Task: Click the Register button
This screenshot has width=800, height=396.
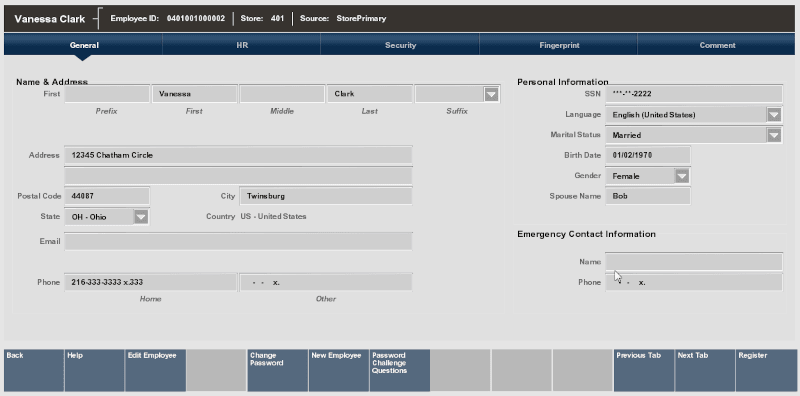Action: 766,370
